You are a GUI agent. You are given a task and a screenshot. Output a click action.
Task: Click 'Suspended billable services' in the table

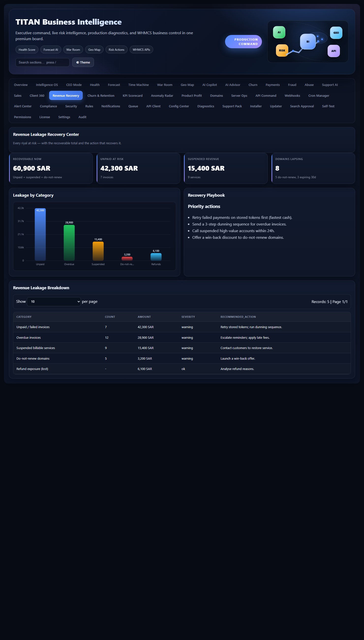pyautogui.click(x=36, y=348)
